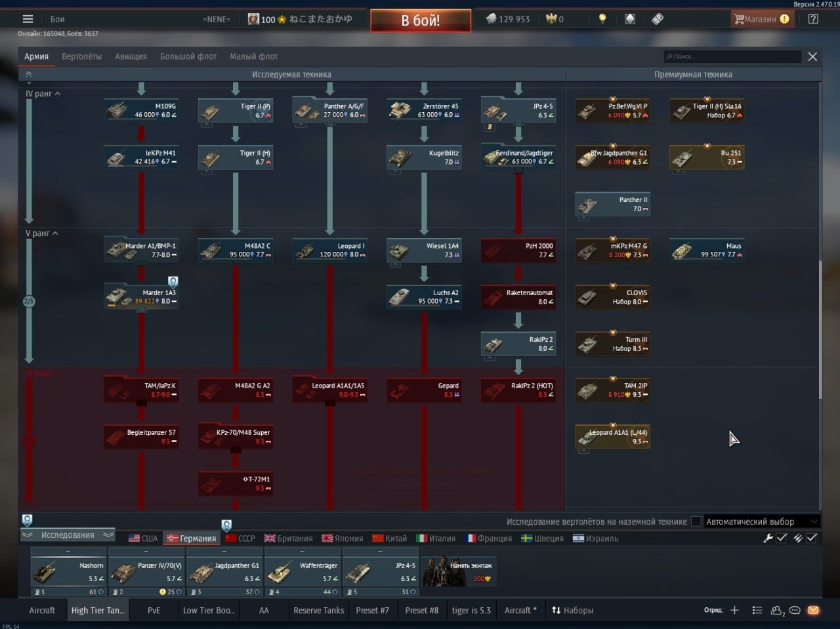Click the lightbulb hints icon
The width and height of the screenshot is (840, 629).
click(602, 19)
